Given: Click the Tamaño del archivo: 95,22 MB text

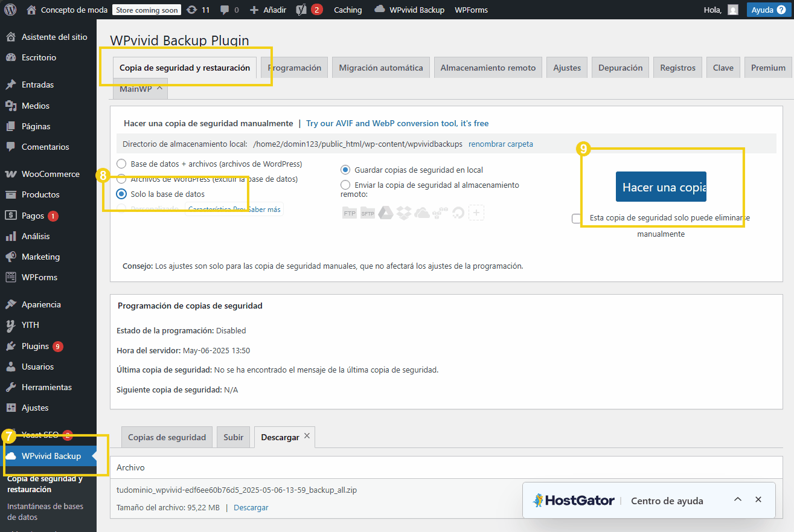Looking at the screenshot, I should point(168,508).
